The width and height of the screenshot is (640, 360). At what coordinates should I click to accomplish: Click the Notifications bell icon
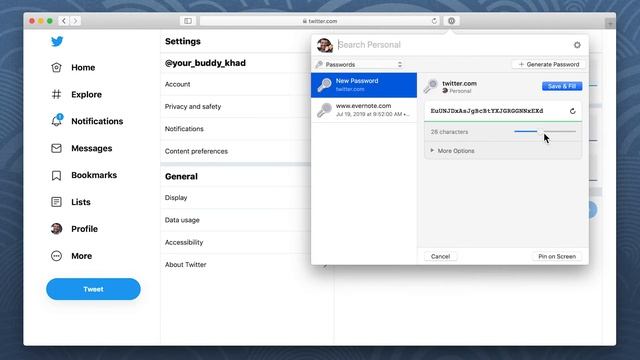point(56,121)
